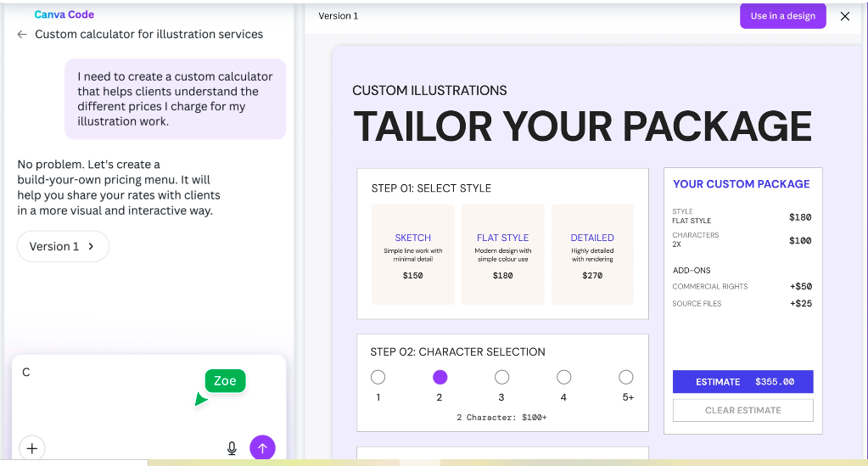Go back using the left arrow icon
The image size is (868, 466).
tap(22, 34)
